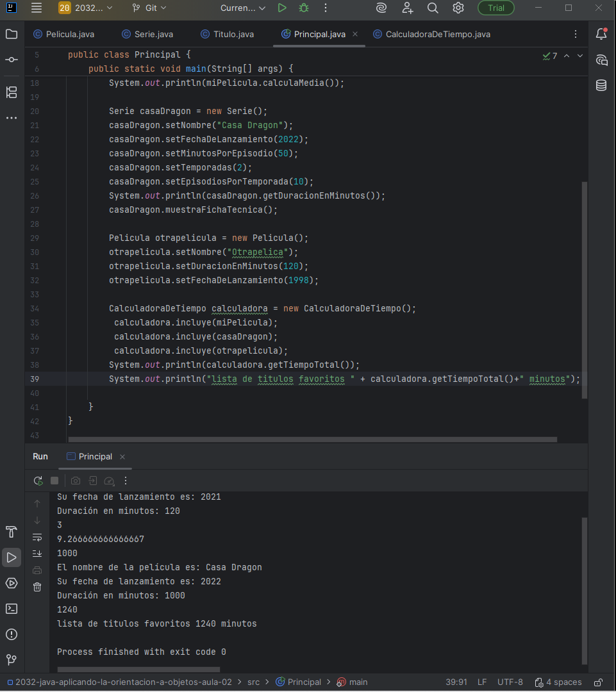
Task: Go up the stack trace arrow
Action: pos(37,504)
